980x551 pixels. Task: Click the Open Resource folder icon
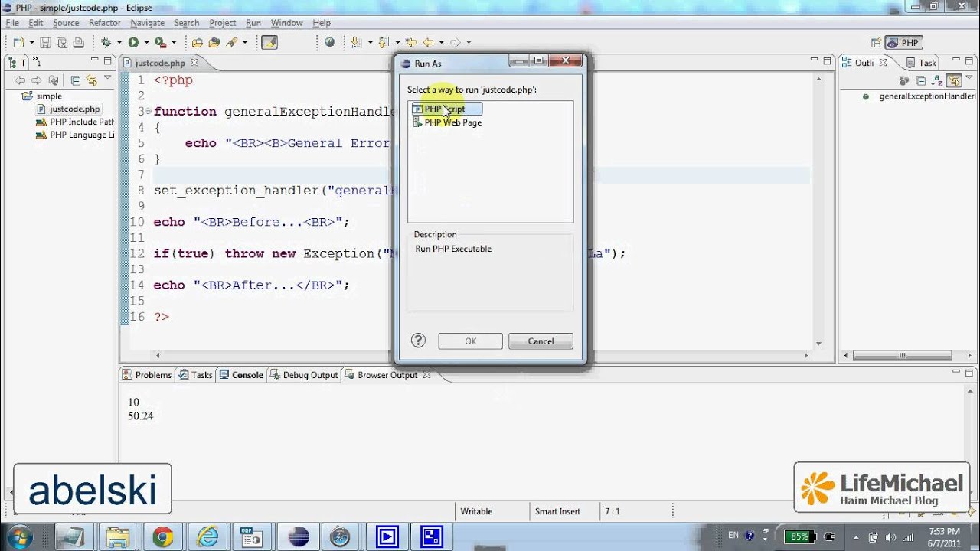pyautogui.click(x=214, y=43)
